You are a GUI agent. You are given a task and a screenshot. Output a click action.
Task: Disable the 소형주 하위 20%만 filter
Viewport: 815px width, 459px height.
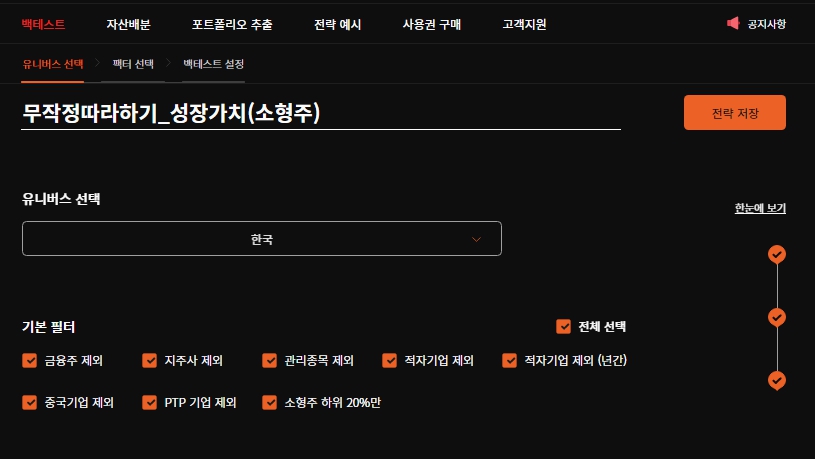point(270,402)
